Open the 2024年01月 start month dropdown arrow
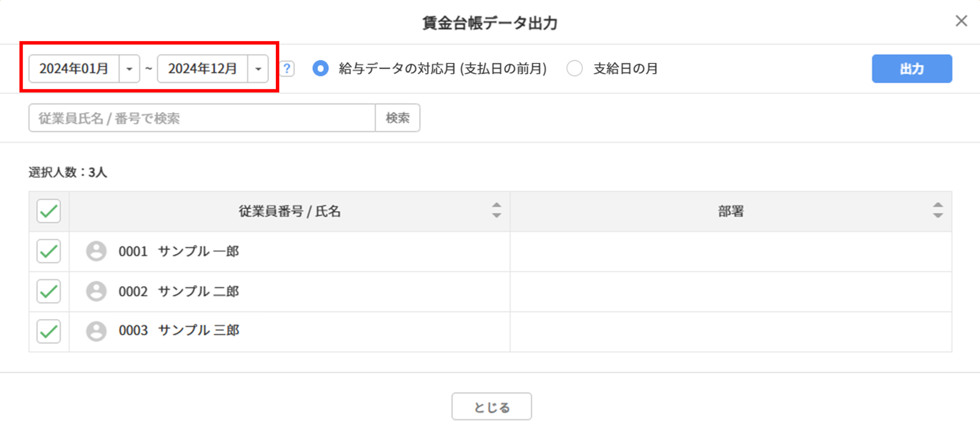The image size is (980, 438). (x=129, y=69)
